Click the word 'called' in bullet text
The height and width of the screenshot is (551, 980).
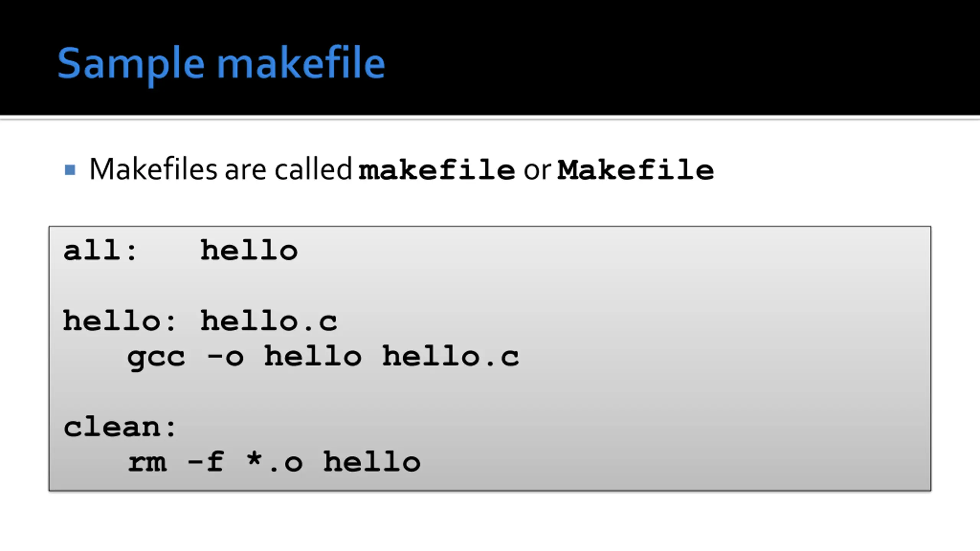[x=313, y=169]
